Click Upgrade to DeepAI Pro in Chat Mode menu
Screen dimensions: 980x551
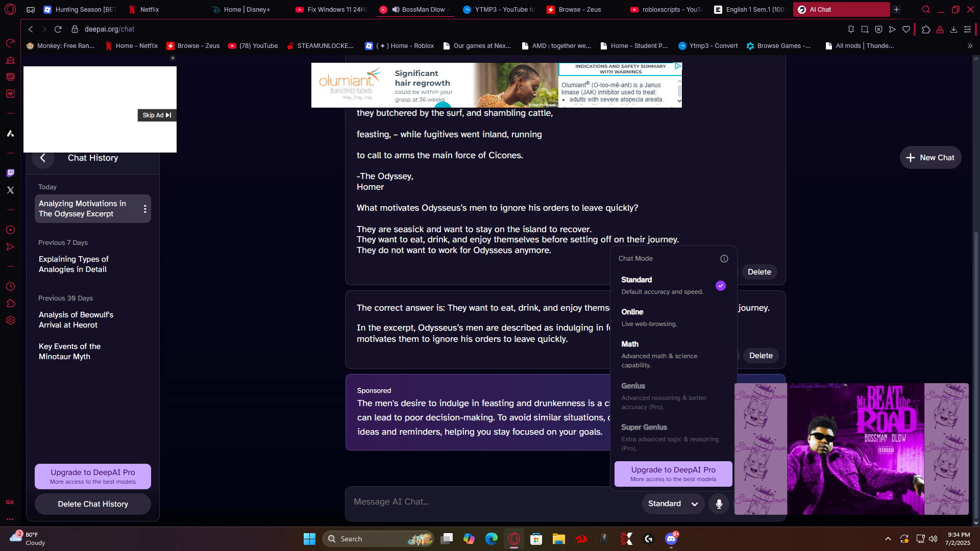tap(673, 474)
